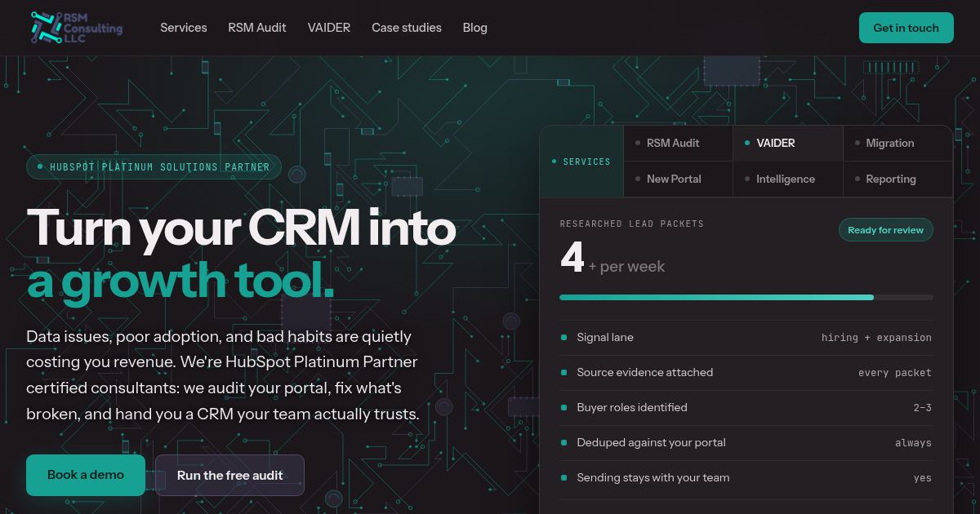Click the Book a demo button
Screen dimensions: 980x514
click(x=86, y=475)
